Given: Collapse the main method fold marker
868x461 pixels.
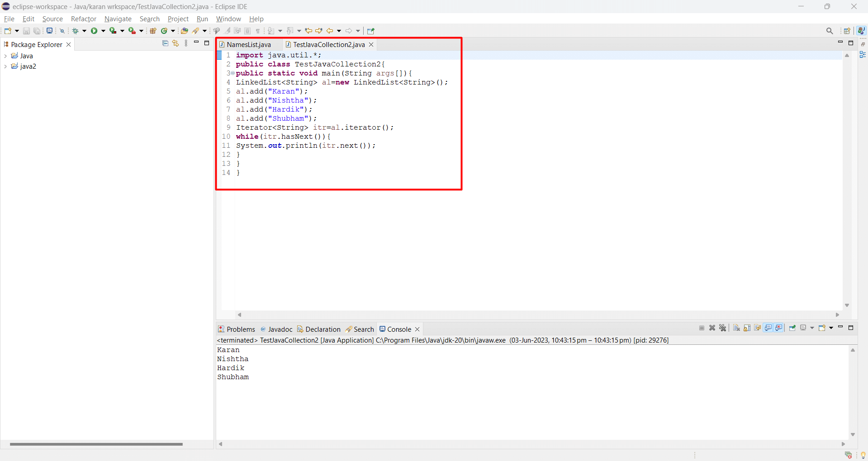Looking at the screenshot, I should [x=232, y=73].
